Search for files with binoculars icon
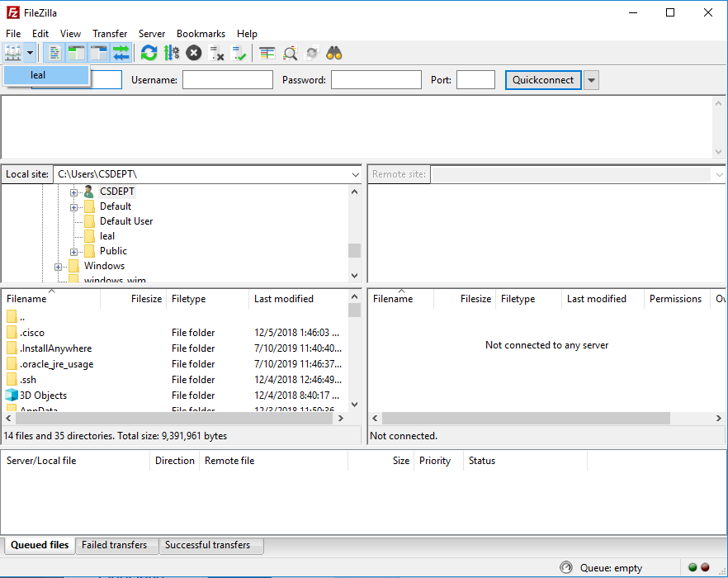This screenshot has height=578, width=728. click(x=334, y=53)
